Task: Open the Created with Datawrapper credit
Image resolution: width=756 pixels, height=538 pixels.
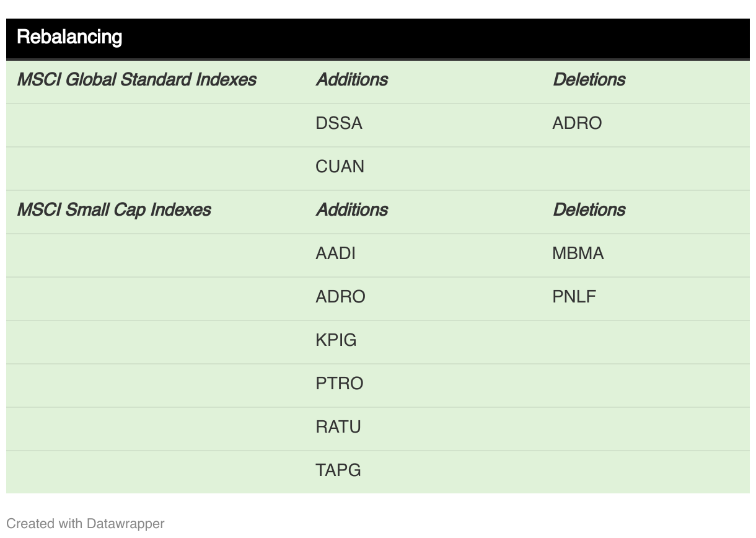Action: [85, 524]
